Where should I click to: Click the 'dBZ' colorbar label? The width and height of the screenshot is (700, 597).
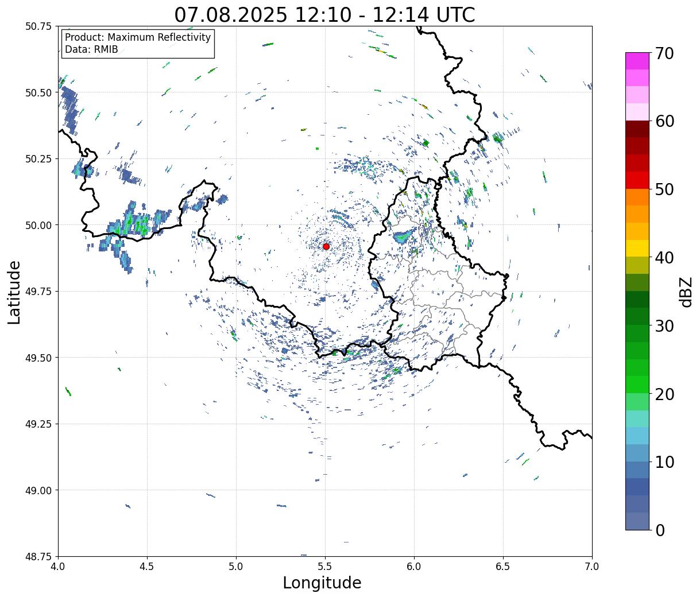point(686,292)
